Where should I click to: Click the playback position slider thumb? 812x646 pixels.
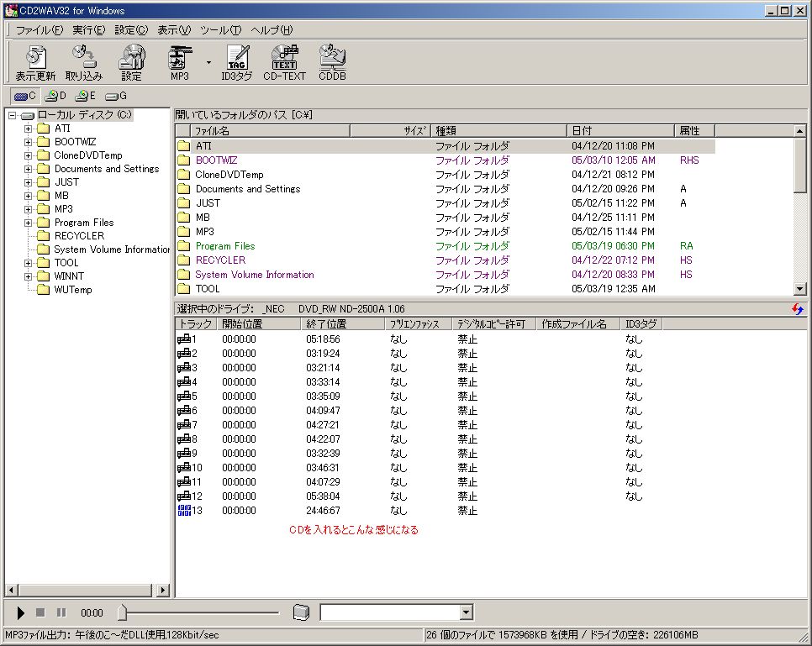[122, 613]
